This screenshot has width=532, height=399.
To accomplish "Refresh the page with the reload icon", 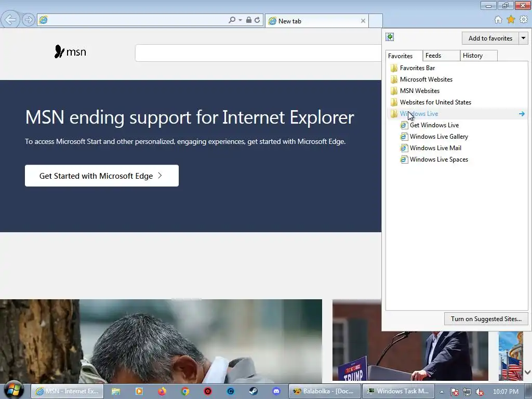I will (x=257, y=20).
